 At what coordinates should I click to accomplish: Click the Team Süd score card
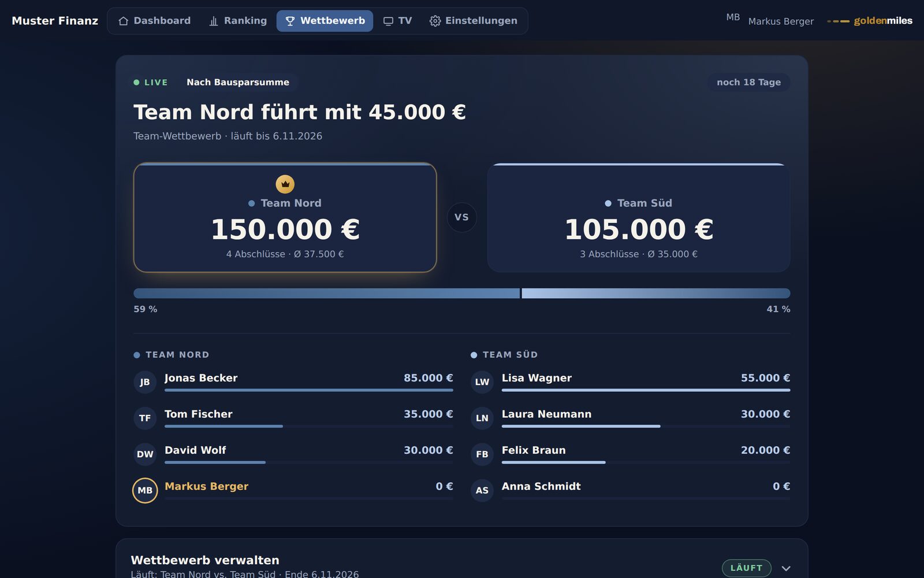tap(639, 217)
